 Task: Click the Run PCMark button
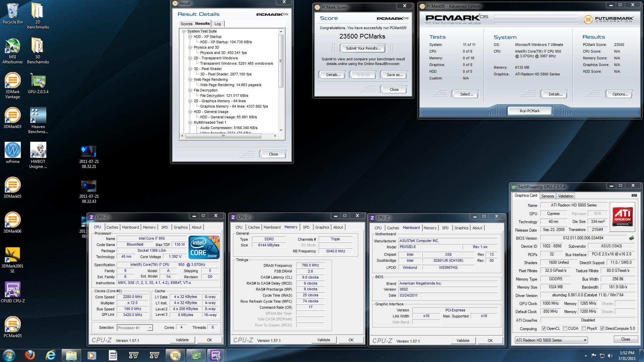[530, 111]
